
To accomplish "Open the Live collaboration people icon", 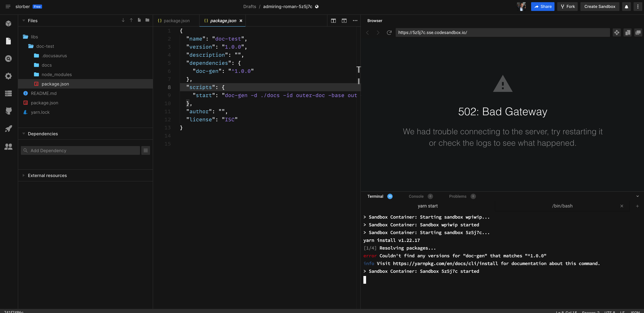I will point(9,147).
